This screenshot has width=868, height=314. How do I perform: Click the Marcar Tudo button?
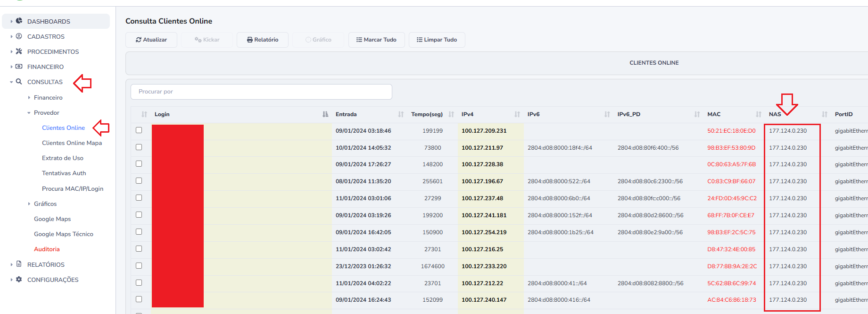coord(376,40)
